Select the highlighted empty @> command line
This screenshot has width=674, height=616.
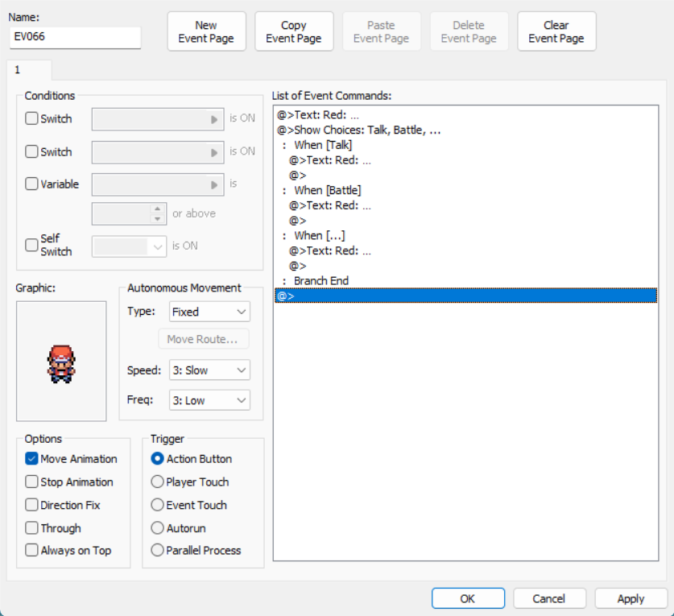(x=465, y=296)
